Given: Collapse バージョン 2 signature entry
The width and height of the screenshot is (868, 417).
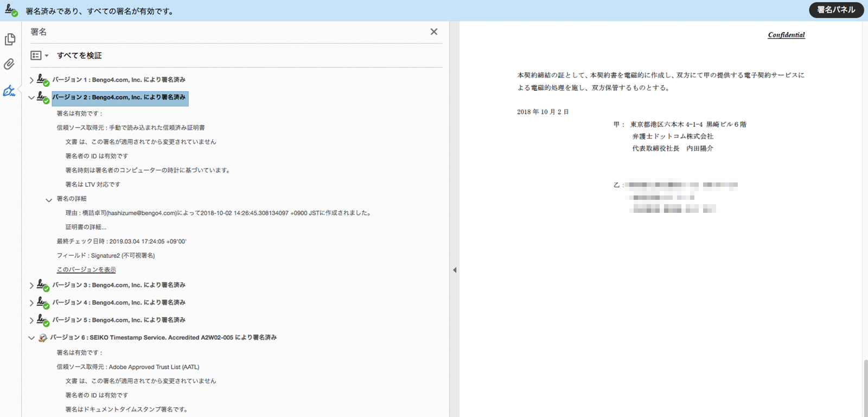Looking at the screenshot, I should coord(31,98).
